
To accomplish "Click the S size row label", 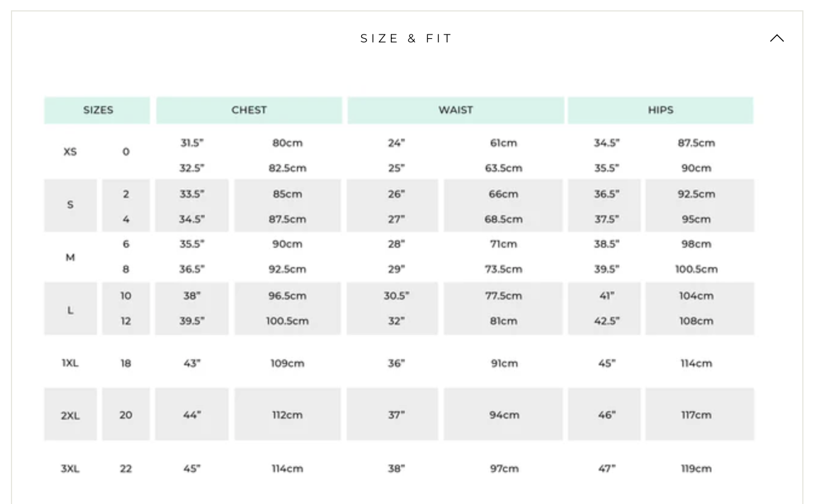I will [70, 205].
